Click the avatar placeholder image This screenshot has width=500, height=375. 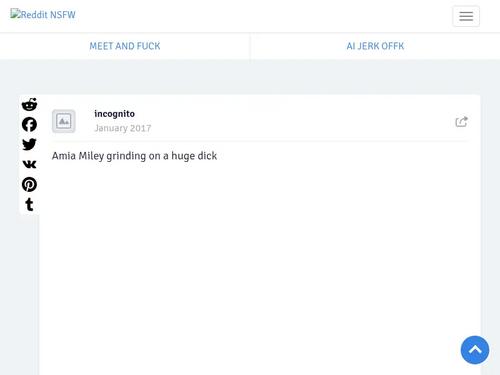click(x=64, y=121)
